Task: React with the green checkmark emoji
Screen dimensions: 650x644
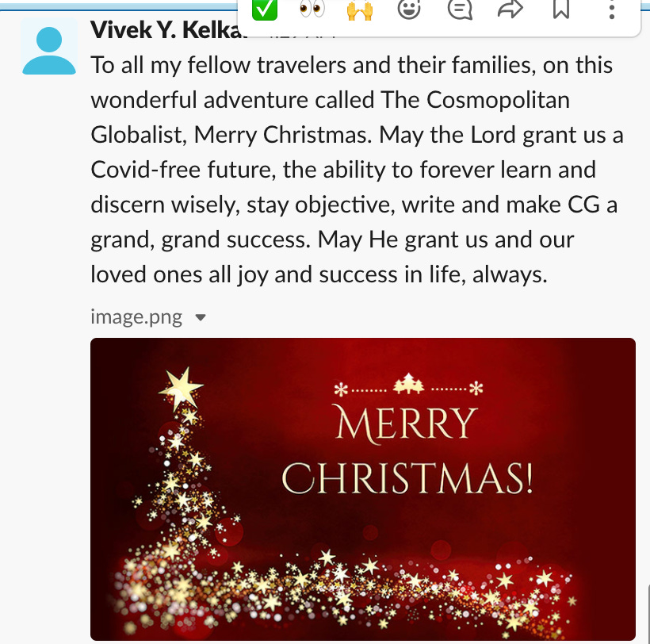Action: point(265,10)
